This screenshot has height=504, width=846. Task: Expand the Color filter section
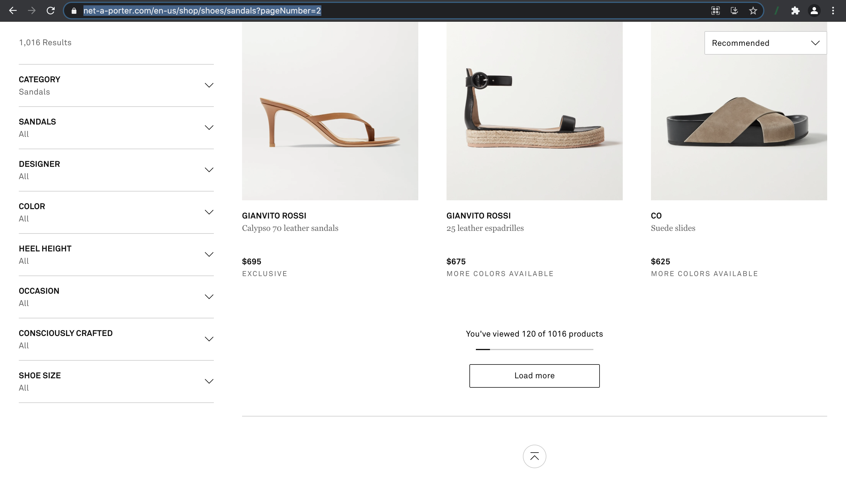coord(116,212)
